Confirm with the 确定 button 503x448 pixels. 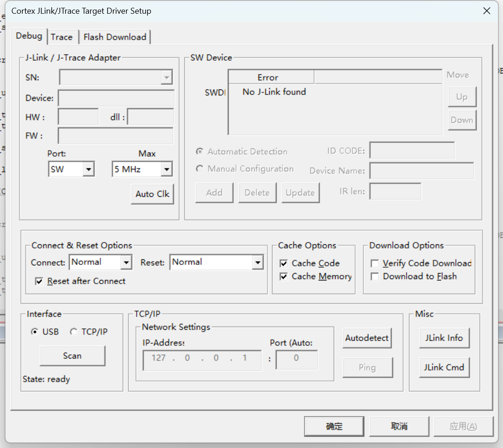(334, 426)
